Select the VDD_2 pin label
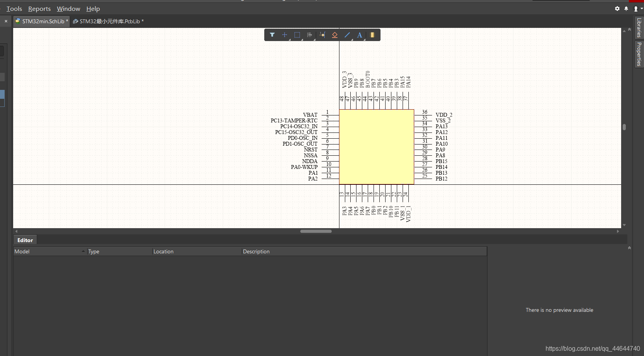Viewport: 644px width, 356px height. 444,115
